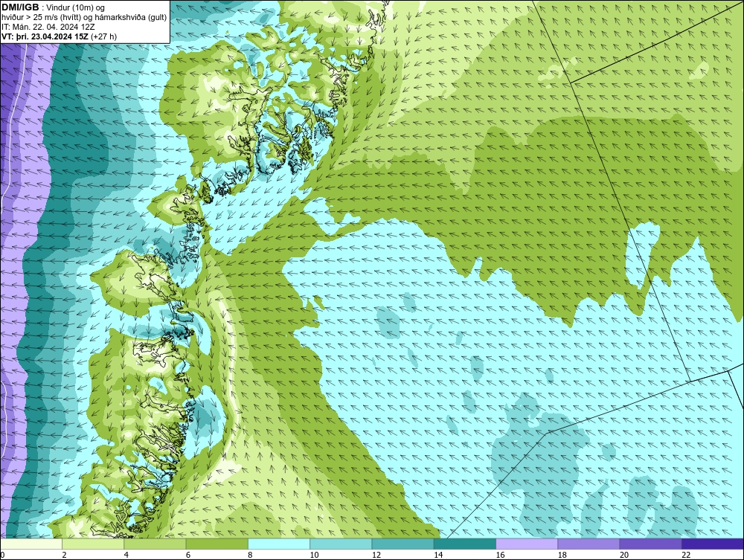
Task: Click the above 22 m/s indigo legend swatch
Action: (712, 544)
